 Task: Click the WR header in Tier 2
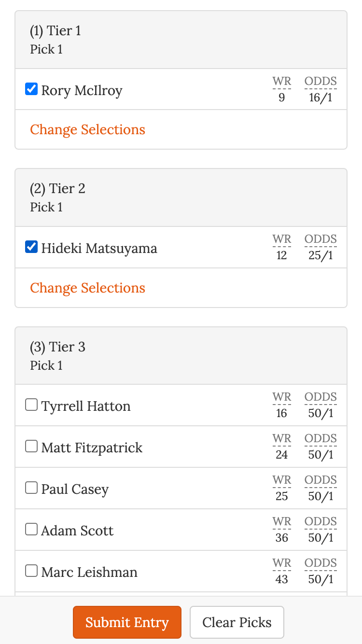tap(282, 238)
